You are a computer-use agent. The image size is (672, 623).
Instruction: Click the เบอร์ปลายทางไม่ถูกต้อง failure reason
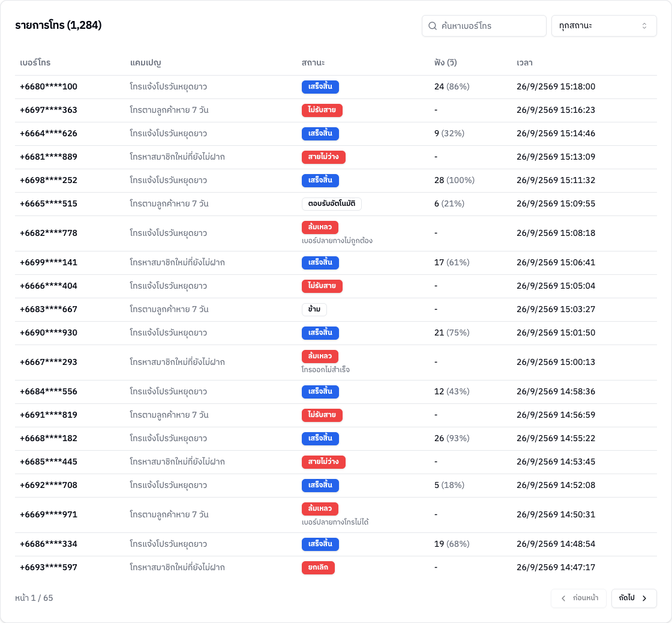(x=337, y=241)
